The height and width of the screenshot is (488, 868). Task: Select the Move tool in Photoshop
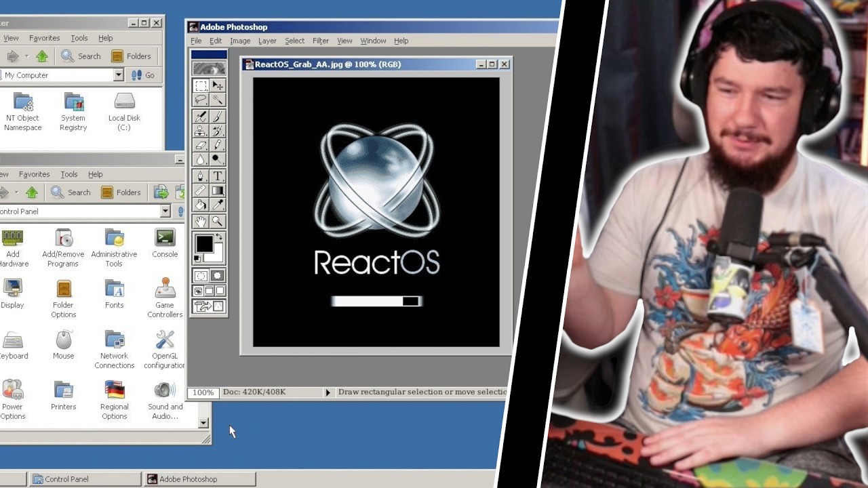(217, 85)
